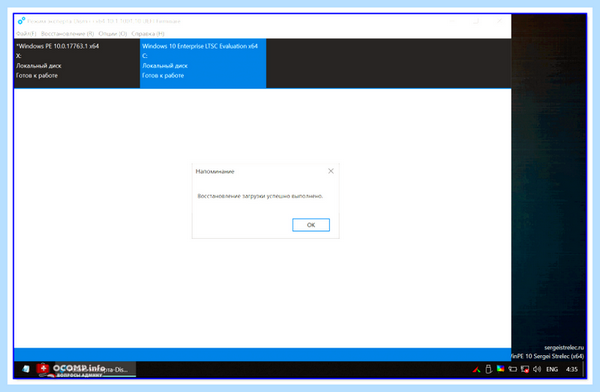Open the network tray icon with red mark
600x392 pixels.
[x=525, y=369]
